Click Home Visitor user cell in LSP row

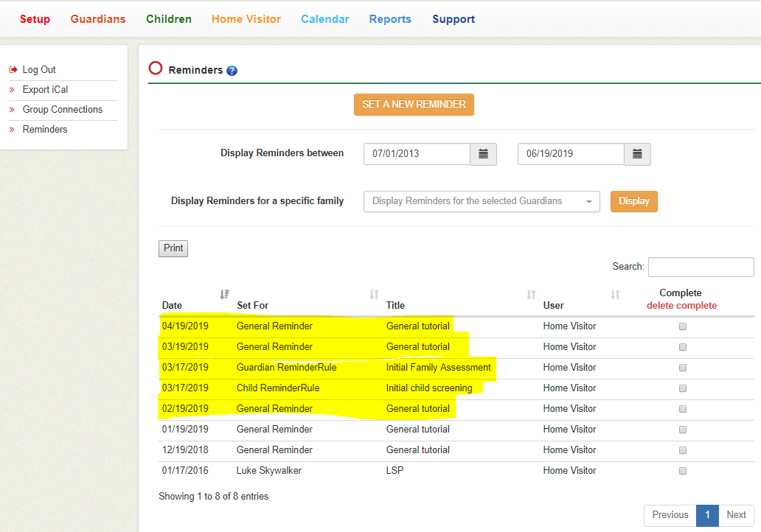[x=569, y=471]
